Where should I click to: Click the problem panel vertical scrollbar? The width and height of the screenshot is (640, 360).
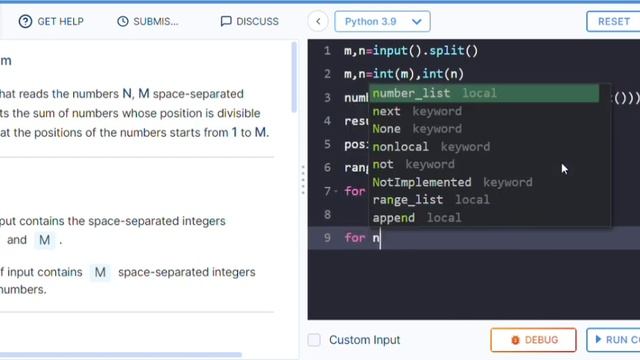click(294, 77)
